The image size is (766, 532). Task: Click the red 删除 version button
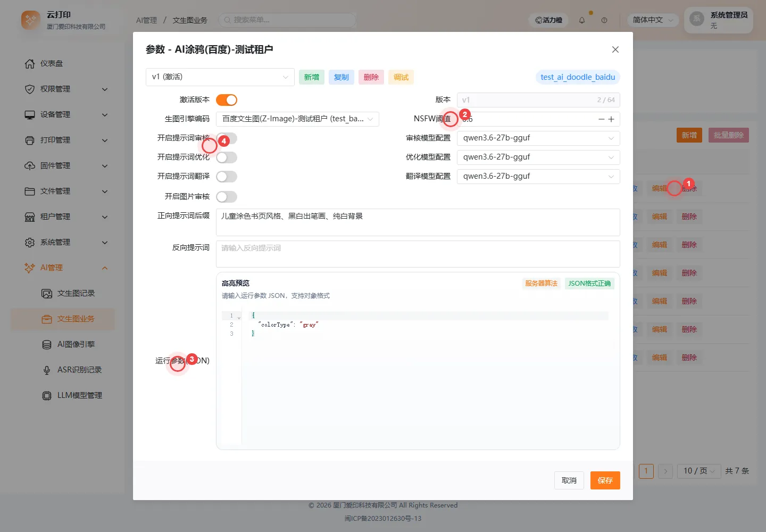(x=371, y=77)
